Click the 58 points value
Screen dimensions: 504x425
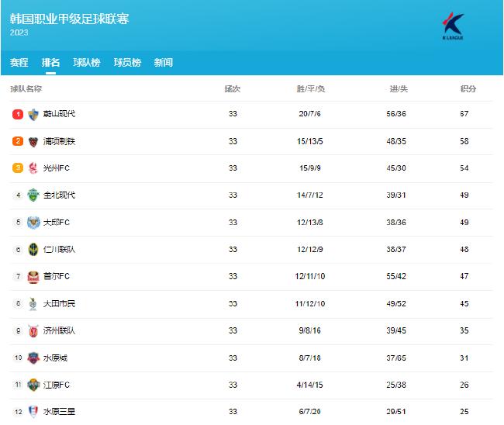(x=464, y=141)
